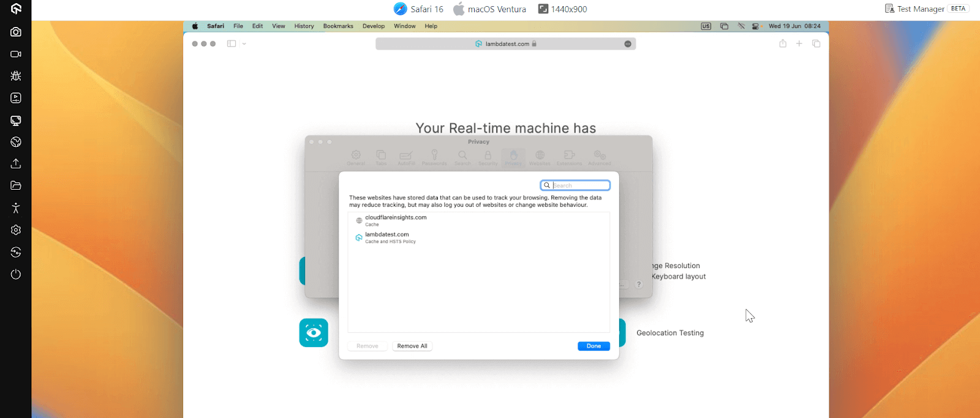
Task: End session with the power icon
Action: coord(16,274)
